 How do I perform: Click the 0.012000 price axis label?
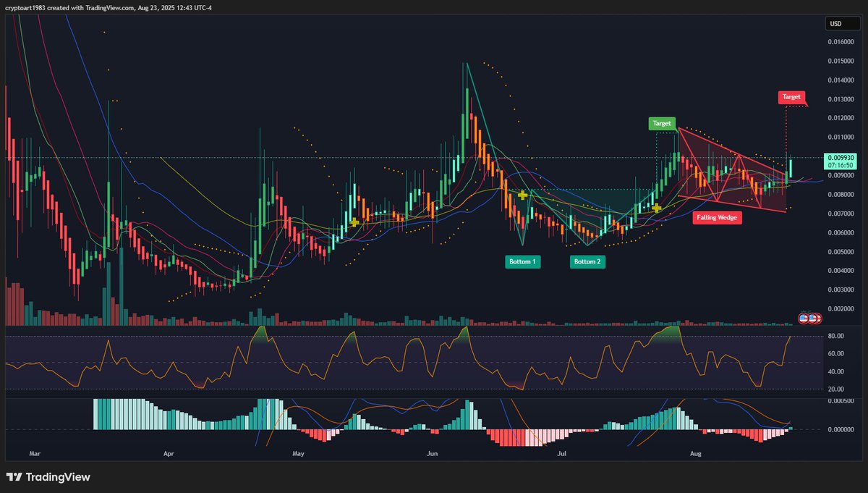tap(841, 118)
